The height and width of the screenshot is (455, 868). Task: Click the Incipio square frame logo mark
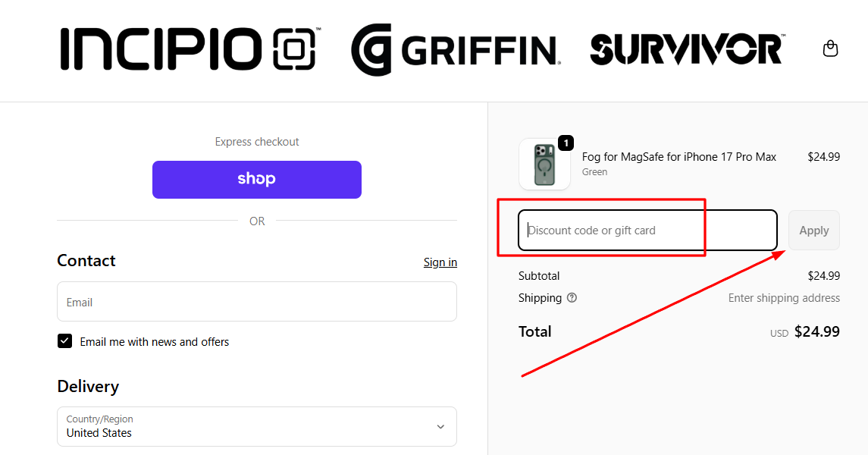295,49
